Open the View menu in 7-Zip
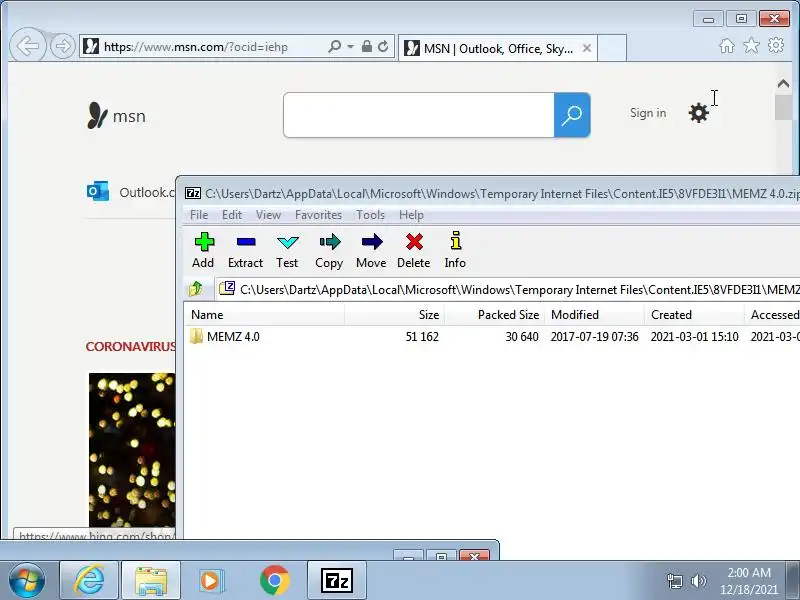The image size is (800, 600). [x=268, y=215]
